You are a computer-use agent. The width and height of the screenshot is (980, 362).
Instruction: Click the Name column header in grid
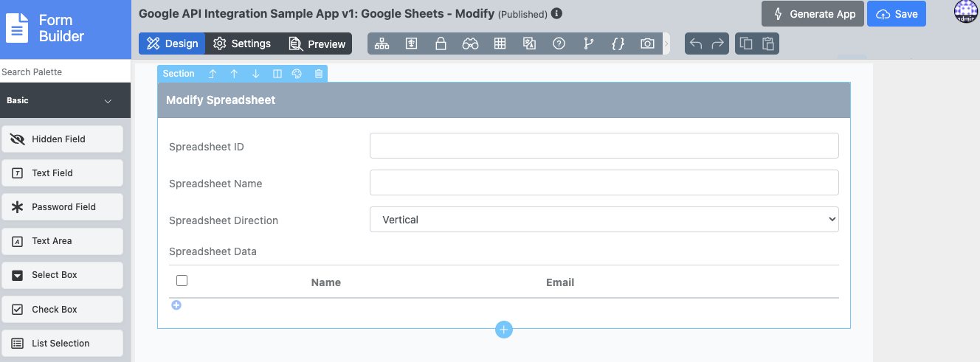click(326, 282)
